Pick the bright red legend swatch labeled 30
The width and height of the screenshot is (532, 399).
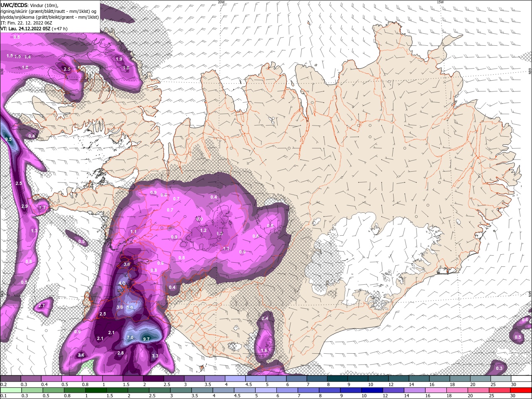(521, 390)
